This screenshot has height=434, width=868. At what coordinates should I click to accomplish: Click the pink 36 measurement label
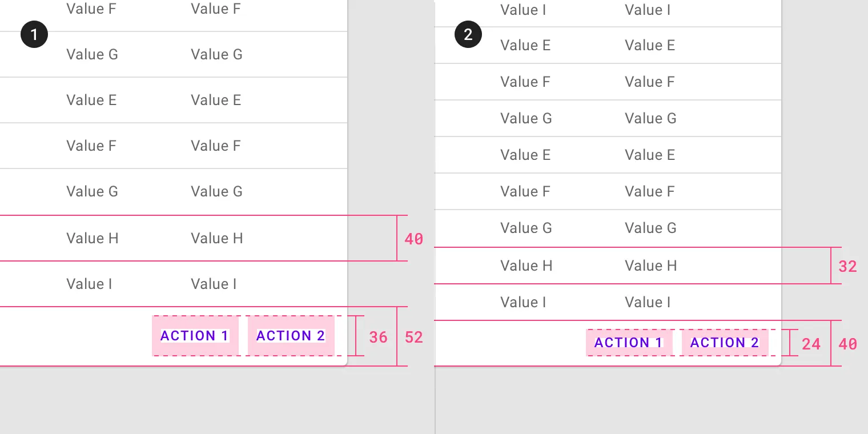coord(378,337)
